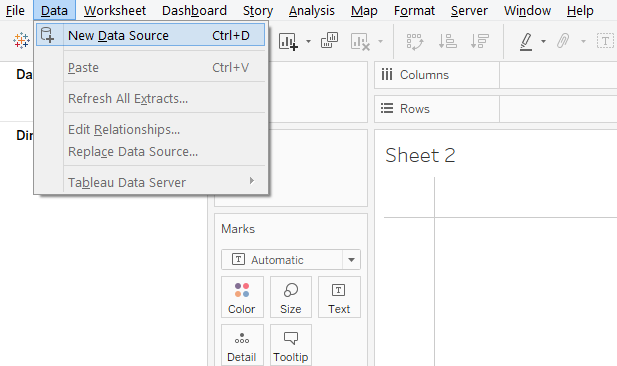Click the Color button on Marks card
The width and height of the screenshot is (617, 366).
(242, 297)
